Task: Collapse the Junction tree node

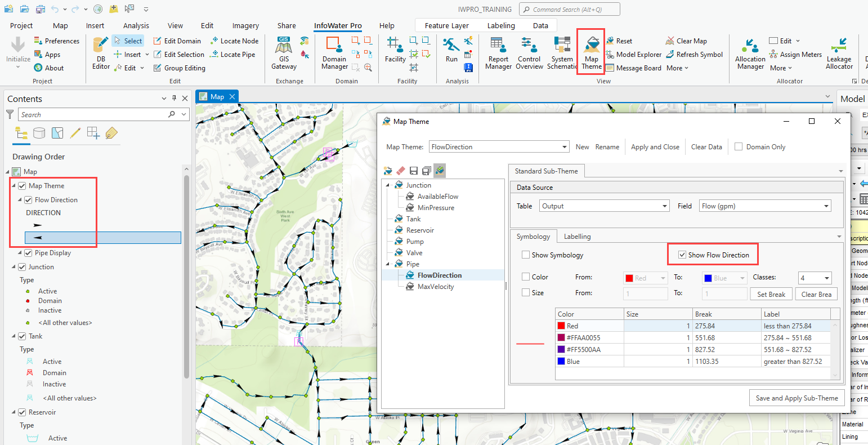Action: (x=387, y=185)
